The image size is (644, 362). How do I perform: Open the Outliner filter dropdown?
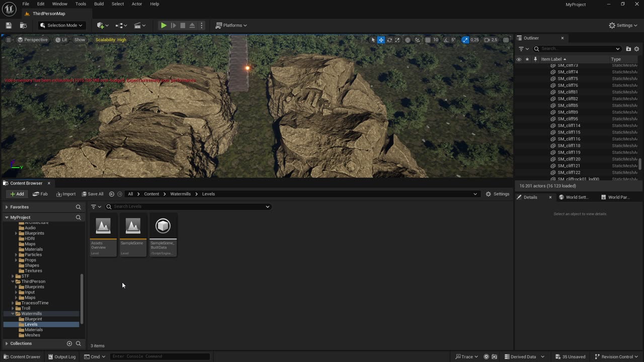pyautogui.click(x=523, y=49)
